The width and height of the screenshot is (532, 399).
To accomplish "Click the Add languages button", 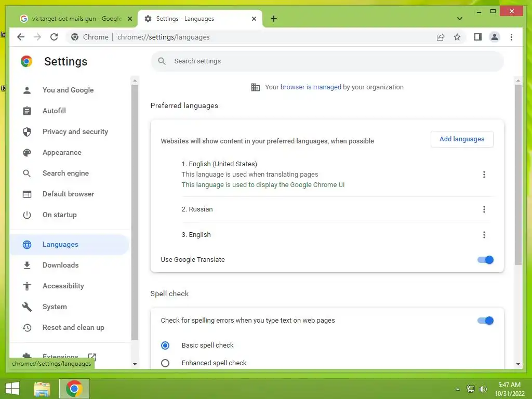I will (462, 139).
